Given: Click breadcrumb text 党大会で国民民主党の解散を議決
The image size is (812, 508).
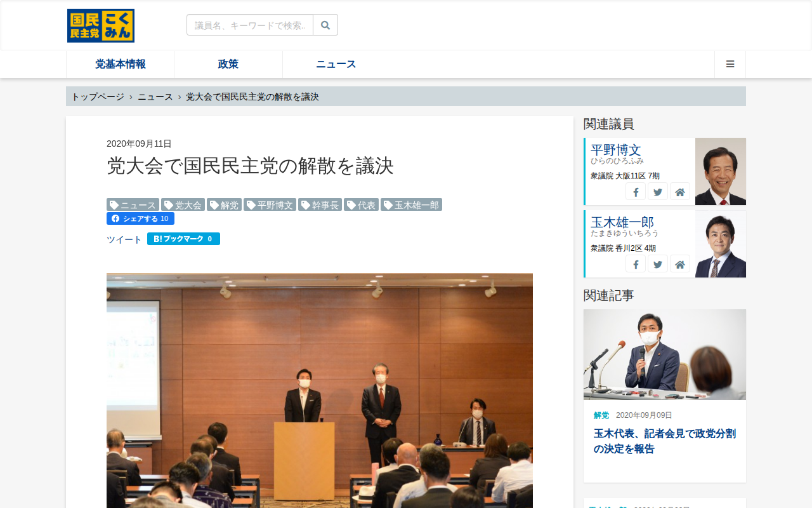Looking at the screenshot, I should [x=252, y=97].
